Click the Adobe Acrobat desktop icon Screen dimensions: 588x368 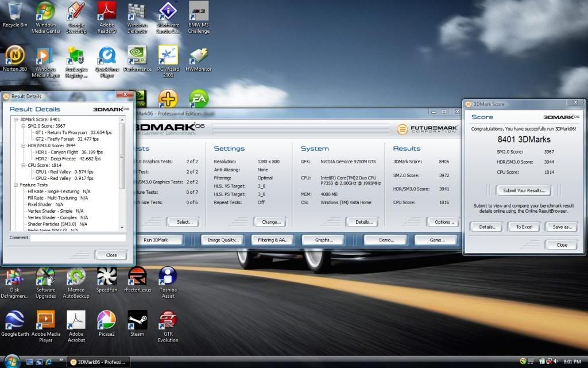[76, 327]
